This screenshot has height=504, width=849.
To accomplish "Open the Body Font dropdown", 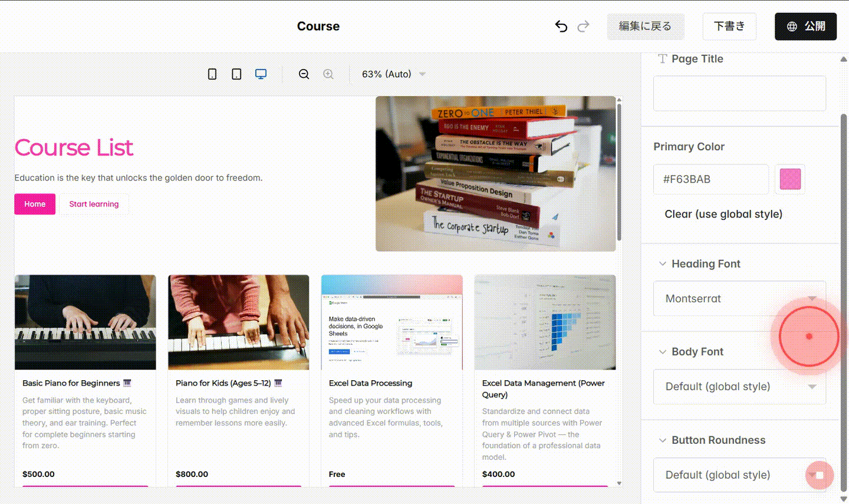I will [739, 387].
